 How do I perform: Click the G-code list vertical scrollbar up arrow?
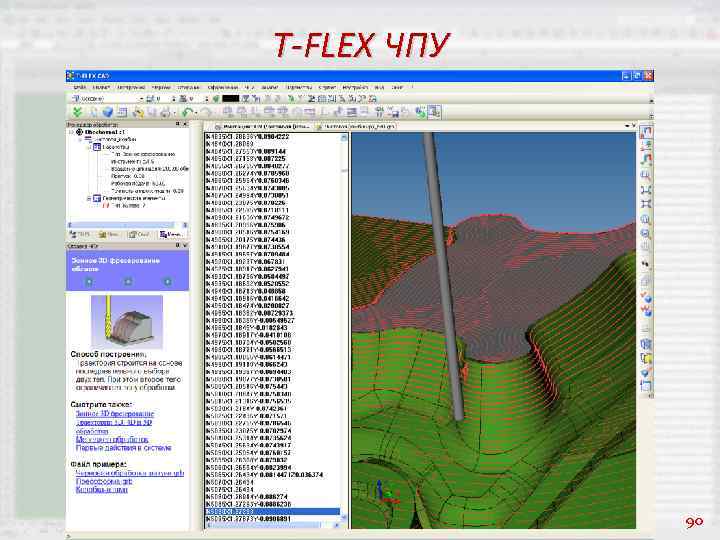point(344,137)
